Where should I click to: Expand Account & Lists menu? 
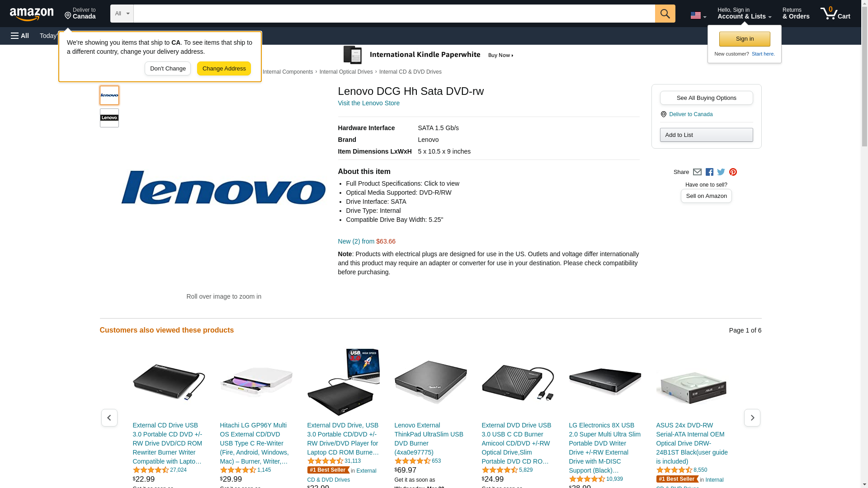tap(744, 14)
